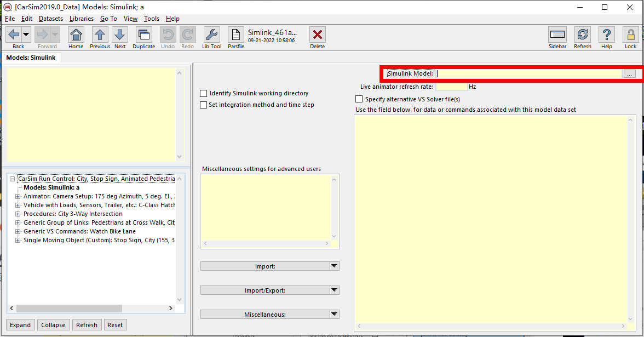
Task: Open the Libraries menu
Action: click(81, 19)
